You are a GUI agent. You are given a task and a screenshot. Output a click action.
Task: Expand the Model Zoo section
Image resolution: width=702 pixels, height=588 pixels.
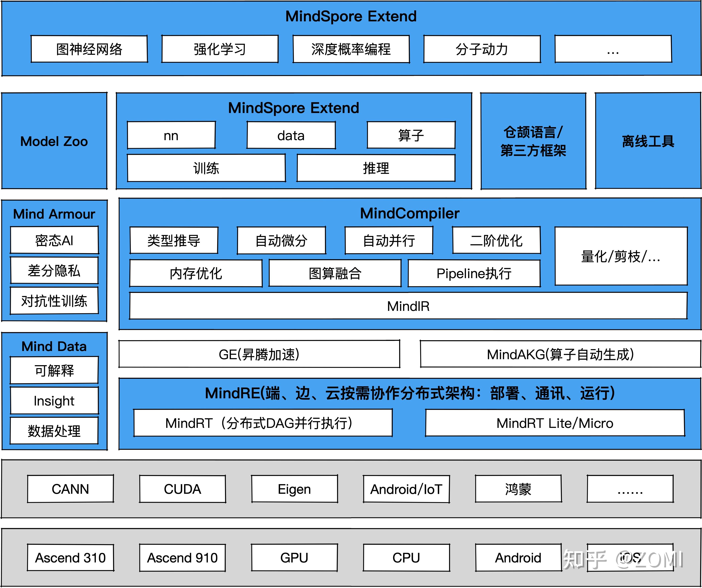pyautogui.click(x=54, y=141)
